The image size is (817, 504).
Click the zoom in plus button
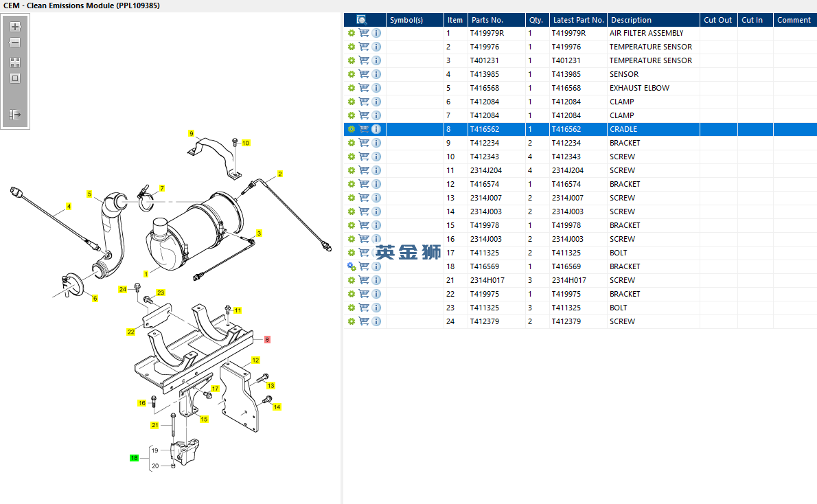click(15, 27)
